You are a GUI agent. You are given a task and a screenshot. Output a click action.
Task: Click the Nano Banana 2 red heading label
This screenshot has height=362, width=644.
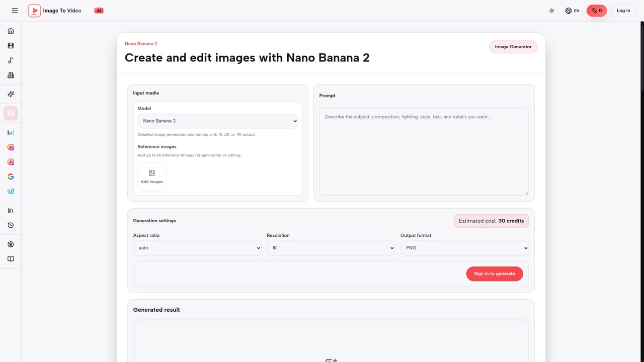[141, 44]
